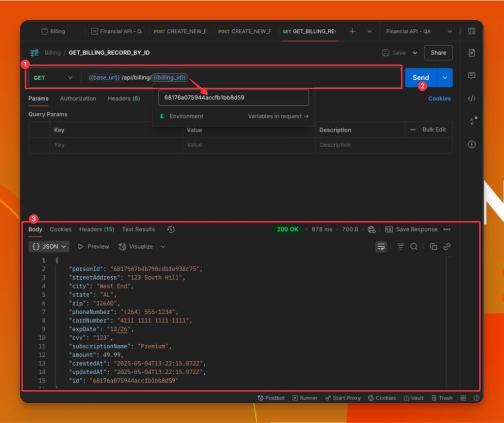The height and width of the screenshot is (423, 504).
Task: Click the Visualize button
Action: point(136,247)
